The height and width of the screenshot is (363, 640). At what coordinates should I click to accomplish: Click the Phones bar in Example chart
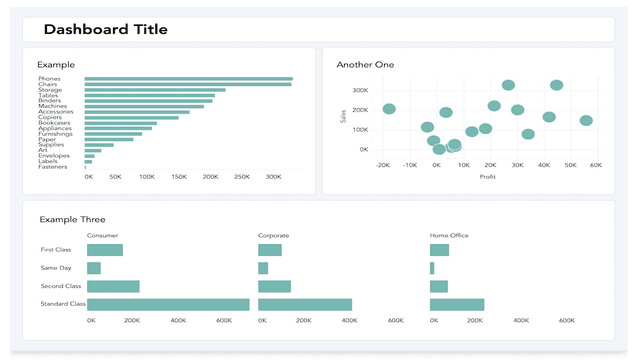click(x=189, y=79)
